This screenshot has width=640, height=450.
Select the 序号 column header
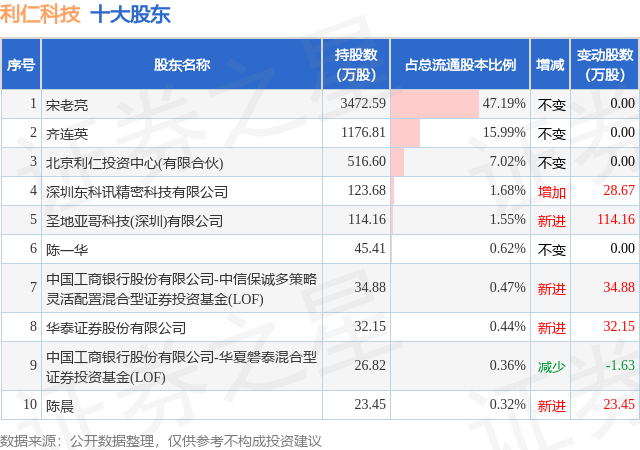click(x=21, y=65)
